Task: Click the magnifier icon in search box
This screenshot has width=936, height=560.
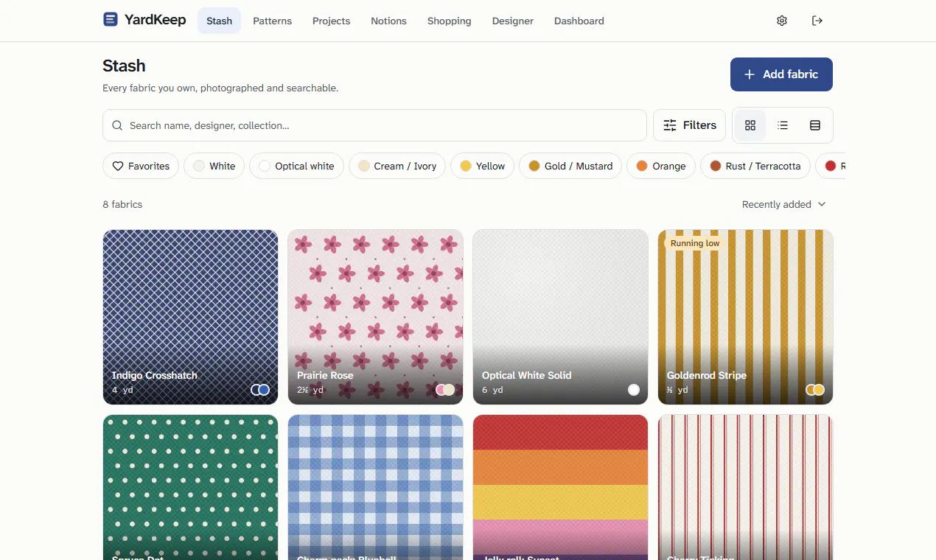Action: [117, 125]
